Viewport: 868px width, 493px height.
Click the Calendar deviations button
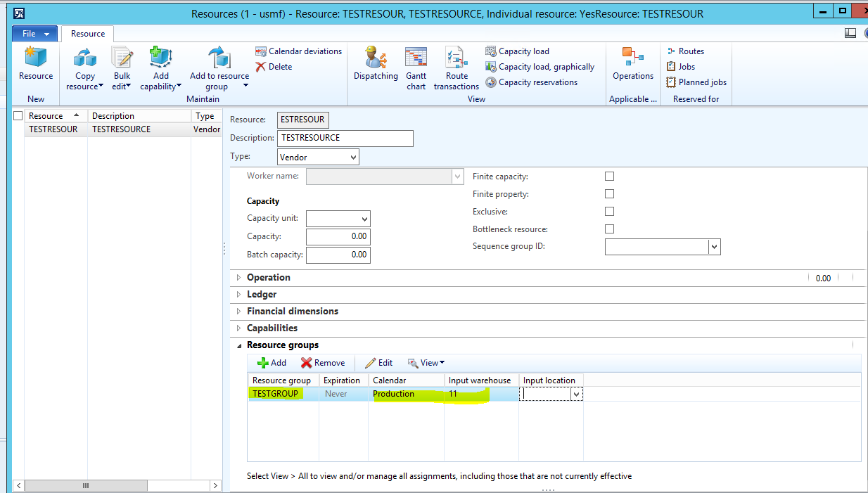(x=298, y=51)
